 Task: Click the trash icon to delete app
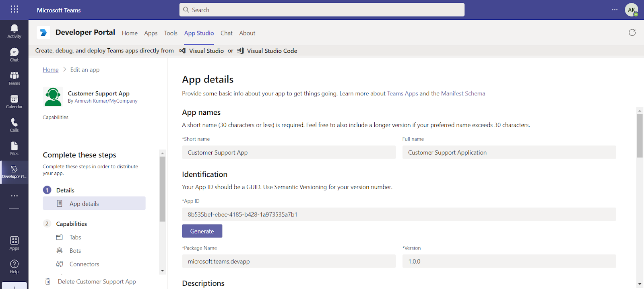[x=48, y=281]
